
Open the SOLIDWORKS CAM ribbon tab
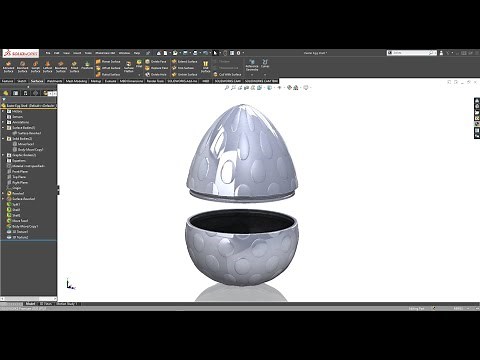227,81
